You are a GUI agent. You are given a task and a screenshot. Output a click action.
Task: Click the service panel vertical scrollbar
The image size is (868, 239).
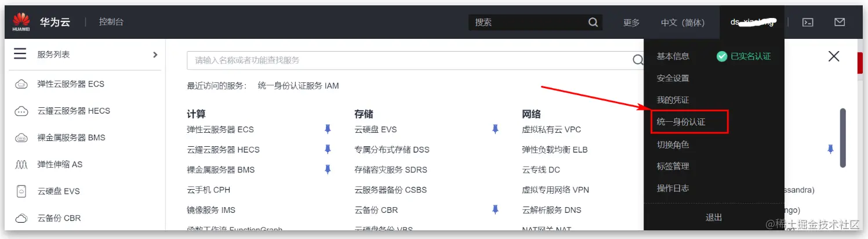point(842,138)
